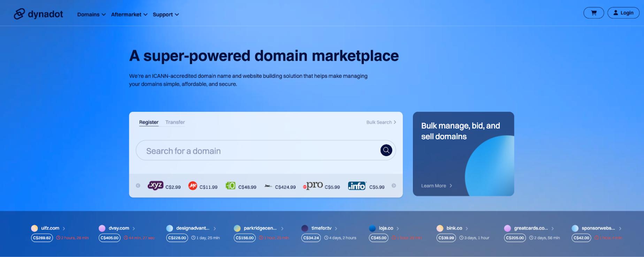Open the bink.co auction listing

tap(454, 228)
